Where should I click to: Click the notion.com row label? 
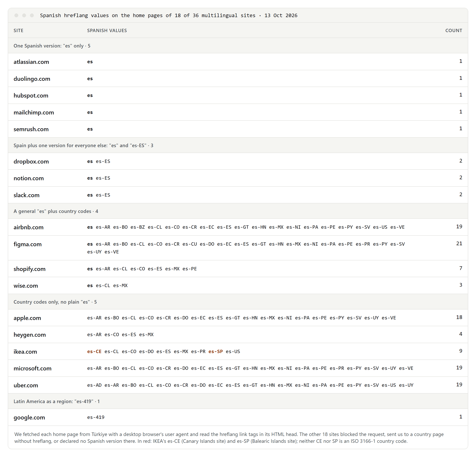[x=29, y=178]
